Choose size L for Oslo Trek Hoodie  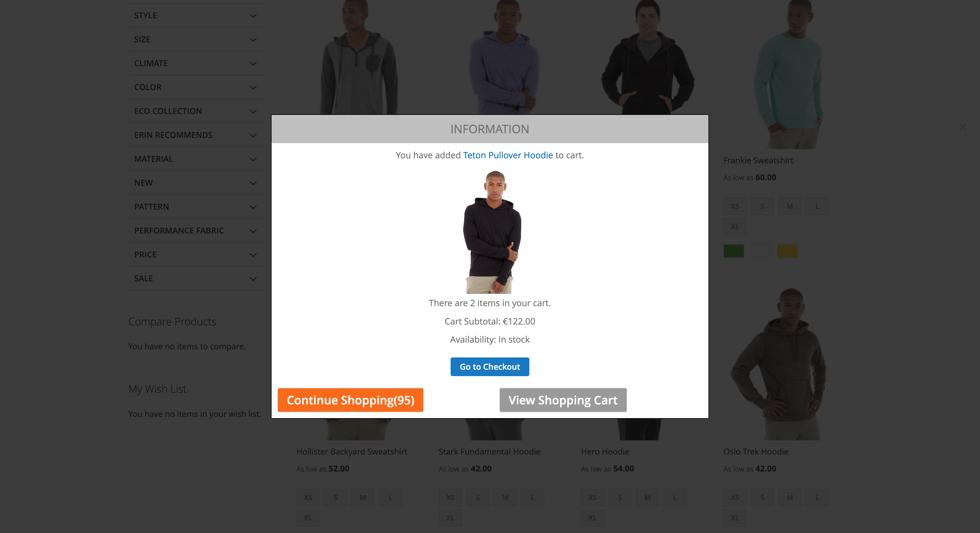[817, 498]
